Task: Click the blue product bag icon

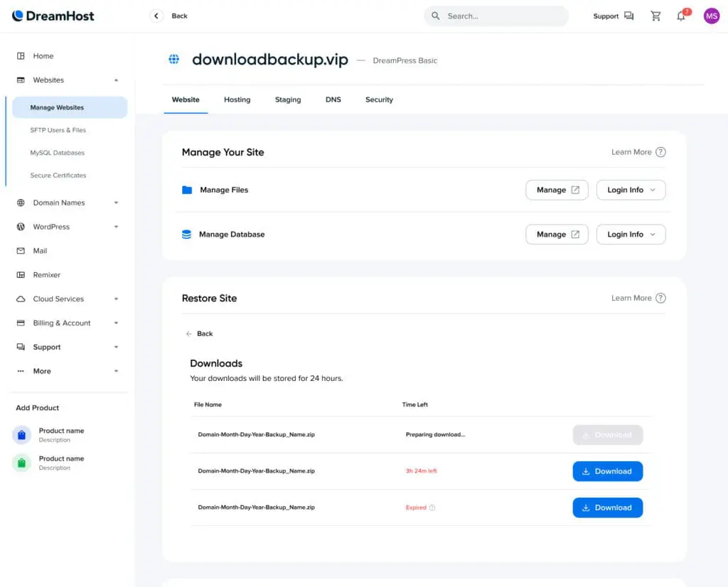Action: point(21,435)
